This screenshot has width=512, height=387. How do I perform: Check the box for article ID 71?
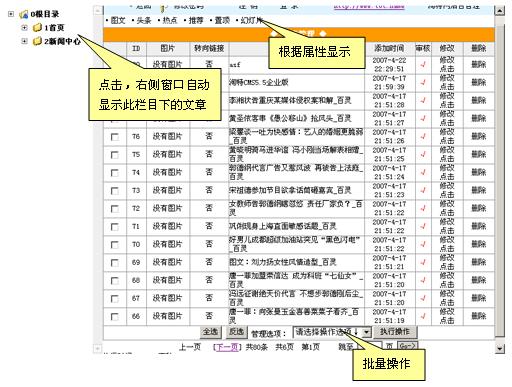click(x=114, y=227)
